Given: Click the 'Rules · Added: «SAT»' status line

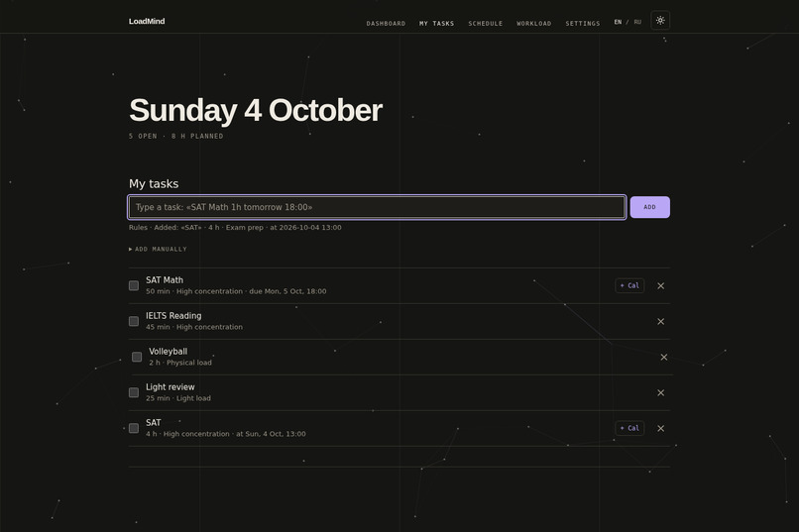Looking at the screenshot, I should tap(235, 228).
